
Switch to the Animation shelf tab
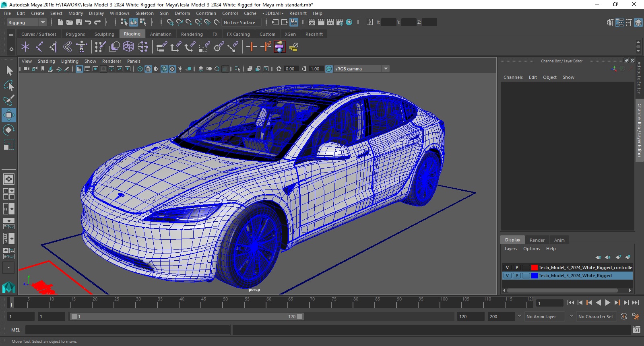(161, 34)
